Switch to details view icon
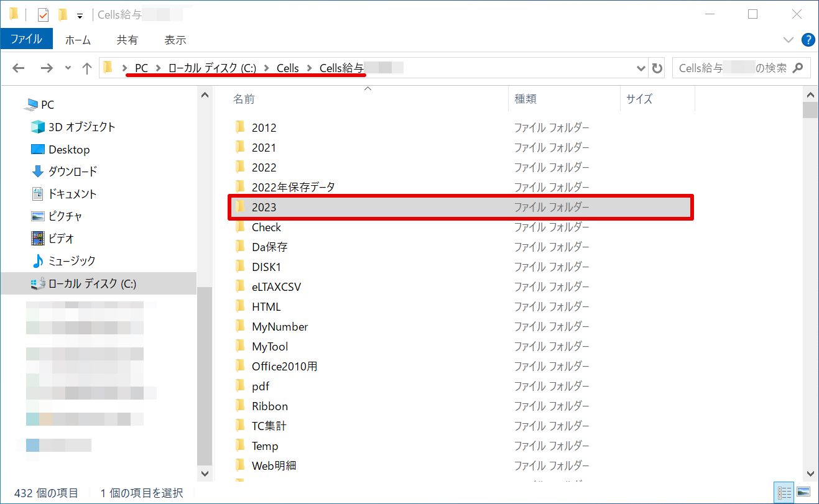819x504 pixels. (785, 492)
